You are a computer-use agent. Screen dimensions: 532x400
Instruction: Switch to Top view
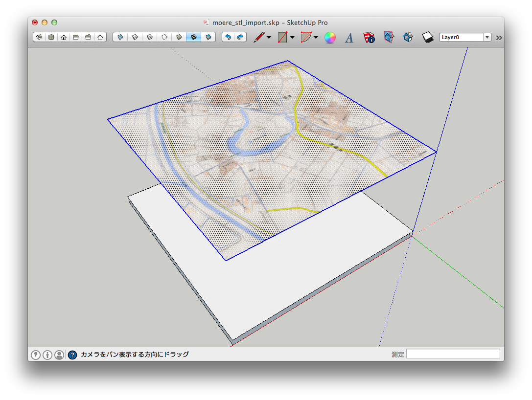tap(51, 37)
